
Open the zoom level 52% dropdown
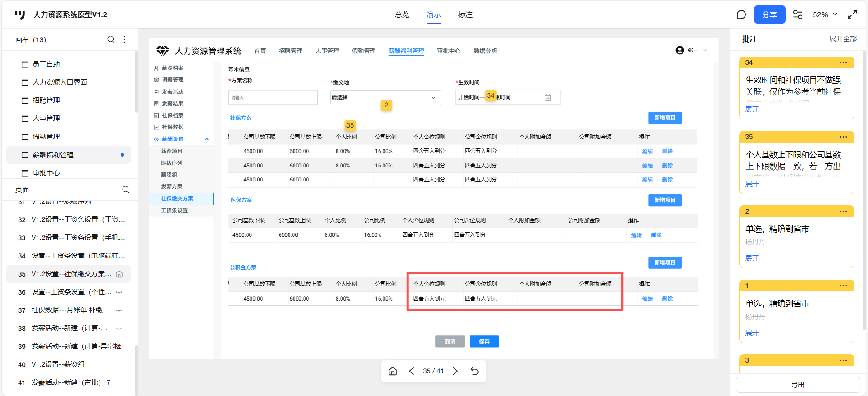(825, 15)
